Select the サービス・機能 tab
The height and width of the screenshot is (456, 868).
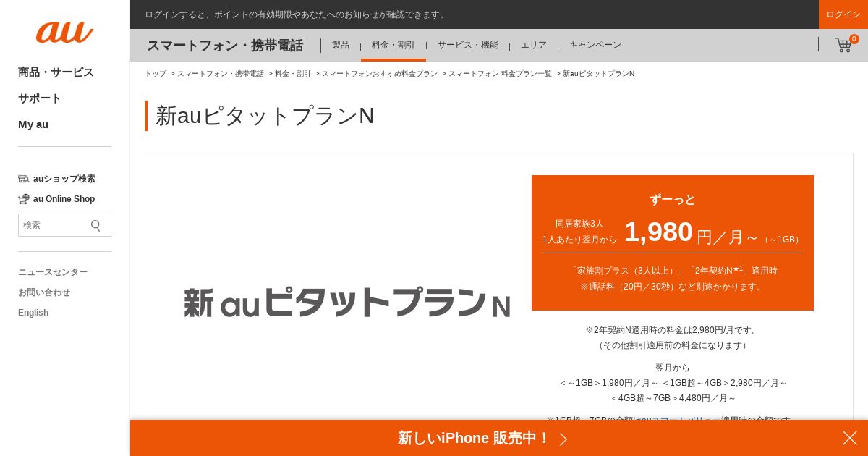click(x=468, y=45)
